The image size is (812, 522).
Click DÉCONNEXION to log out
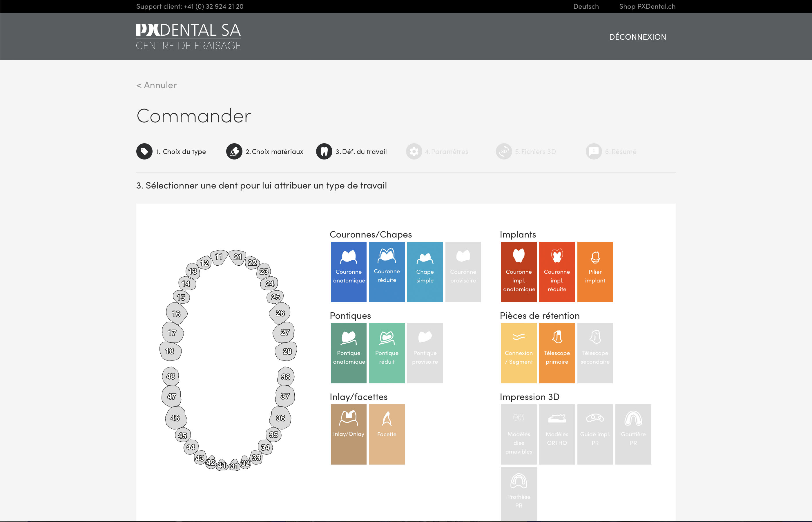pyautogui.click(x=637, y=37)
